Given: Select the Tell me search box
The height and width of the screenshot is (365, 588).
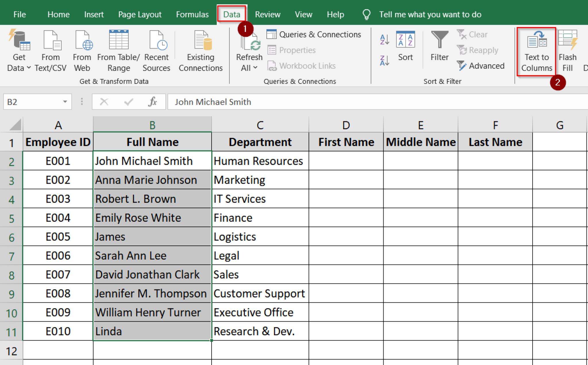Looking at the screenshot, I should (x=430, y=14).
